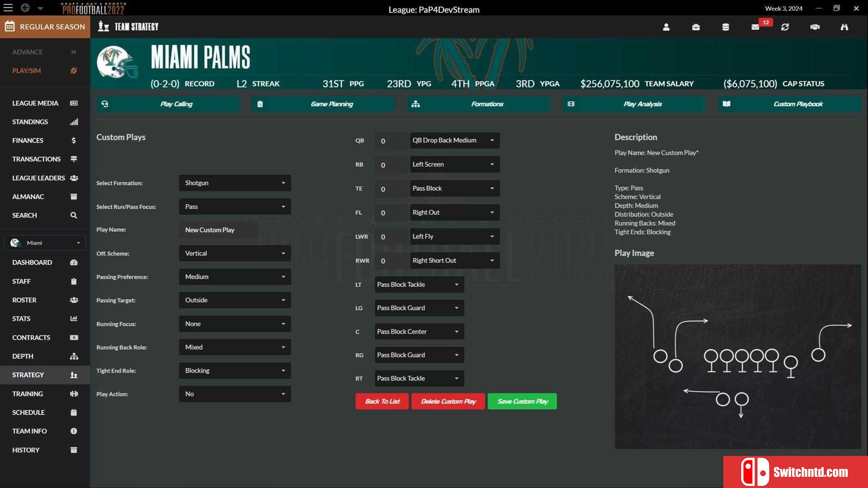Open the Running Back Role dropdown
Image resolution: width=868 pixels, height=488 pixels.
point(235,347)
